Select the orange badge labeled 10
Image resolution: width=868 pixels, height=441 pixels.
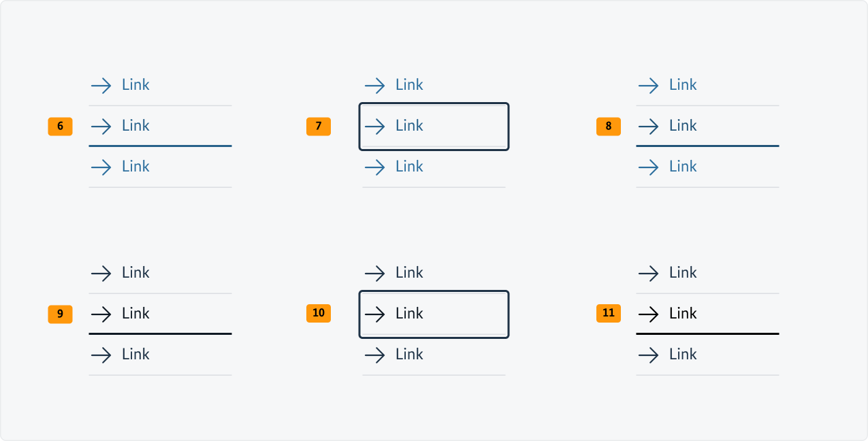click(x=319, y=314)
